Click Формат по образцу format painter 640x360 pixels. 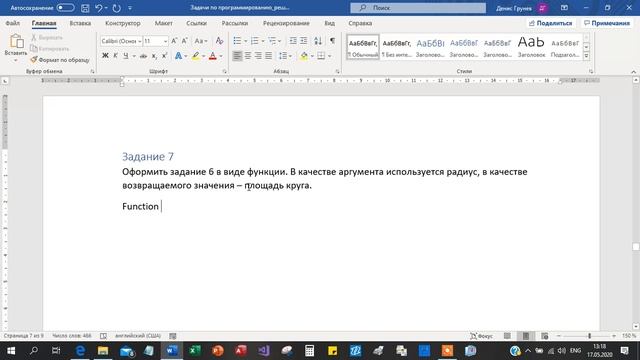(x=60, y=60)
